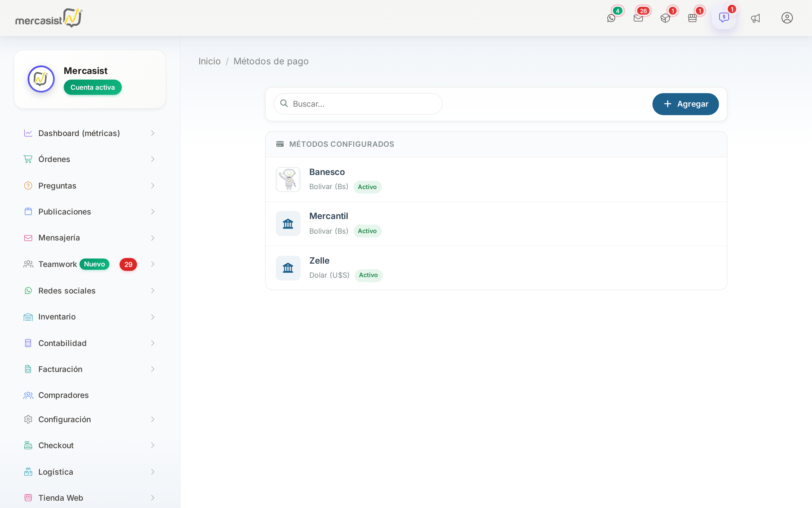
Task: Expand the Contabilidad chevron
Action: [x=153, y=343]
